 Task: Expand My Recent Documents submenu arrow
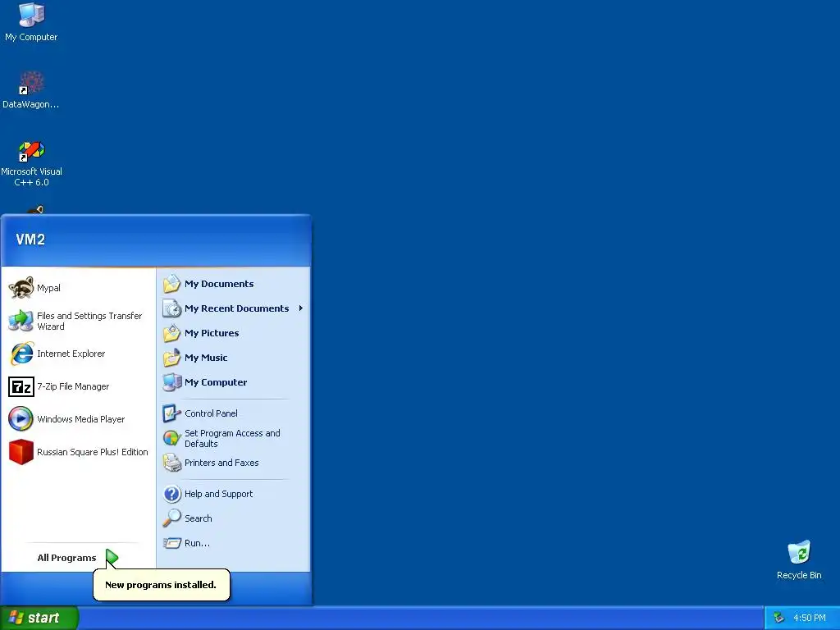tap(301, 308)
